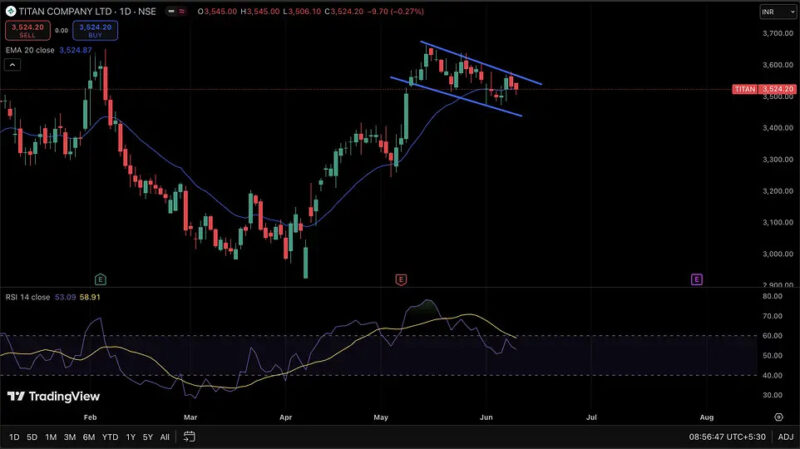The height and width of the screenshot is (449, 800).
Task: Click the upcoming purple earnings marker
Action: [x=696, y=277]
